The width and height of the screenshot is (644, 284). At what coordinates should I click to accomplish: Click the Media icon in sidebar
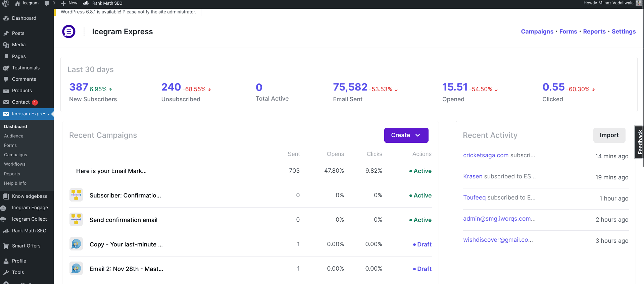[x=6, y=45]
